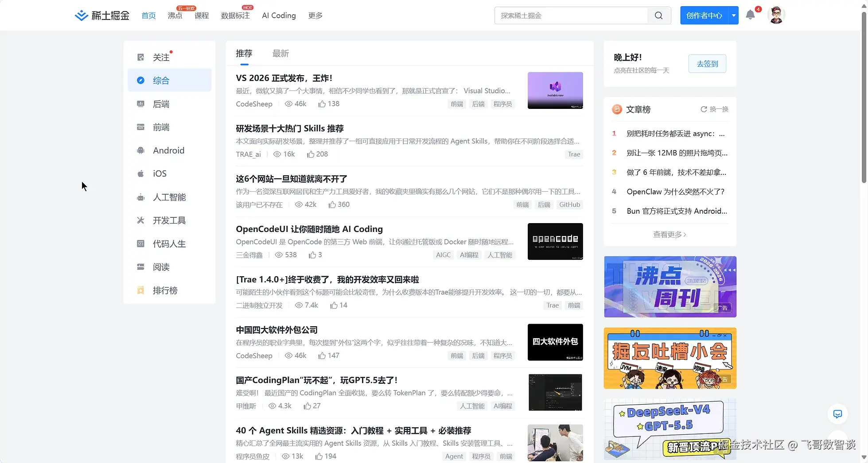Open ranked article 别把耗时任务都丢进 async

click(x=676, y=134)
